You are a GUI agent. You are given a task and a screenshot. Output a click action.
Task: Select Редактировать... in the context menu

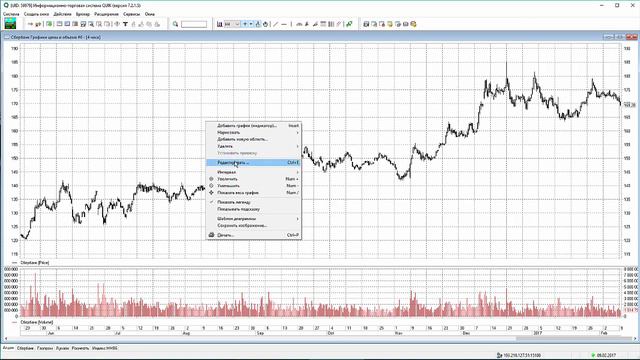(x=254, y=162)
